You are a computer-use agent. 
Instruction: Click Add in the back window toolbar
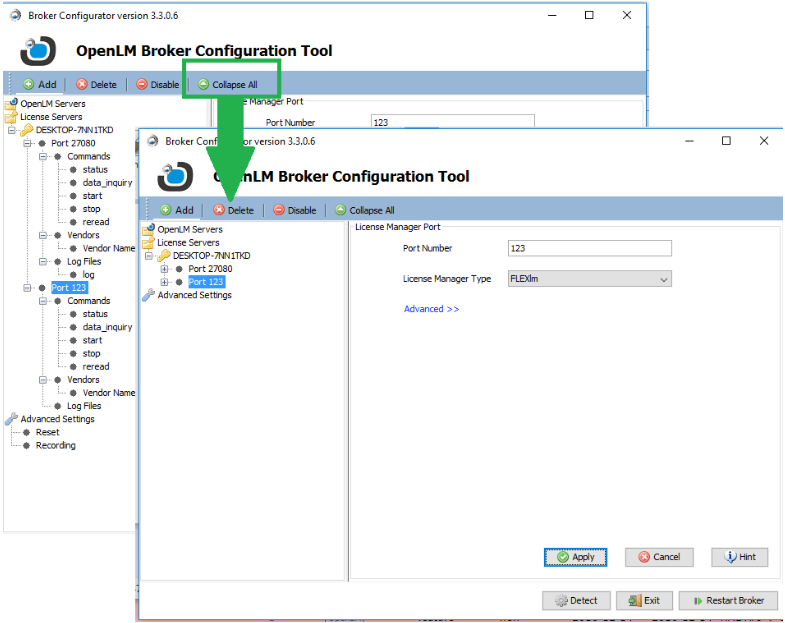pyautogui.click(x=40, y=85)
